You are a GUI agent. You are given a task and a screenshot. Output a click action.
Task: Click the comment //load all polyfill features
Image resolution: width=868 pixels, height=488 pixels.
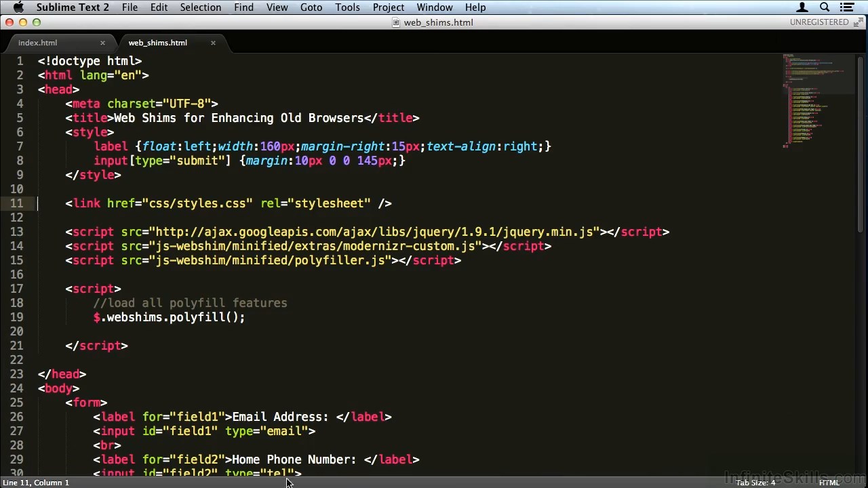click(x=191, y=303)
